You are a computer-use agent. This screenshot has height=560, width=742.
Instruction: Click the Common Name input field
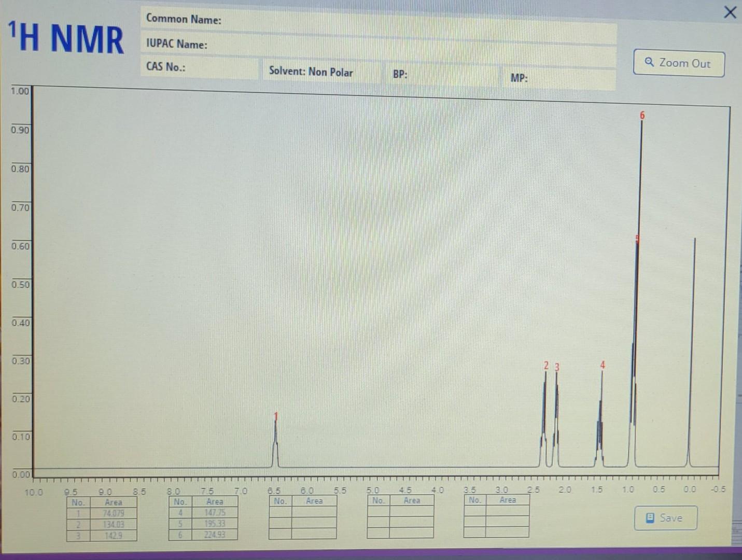[363, 19]
